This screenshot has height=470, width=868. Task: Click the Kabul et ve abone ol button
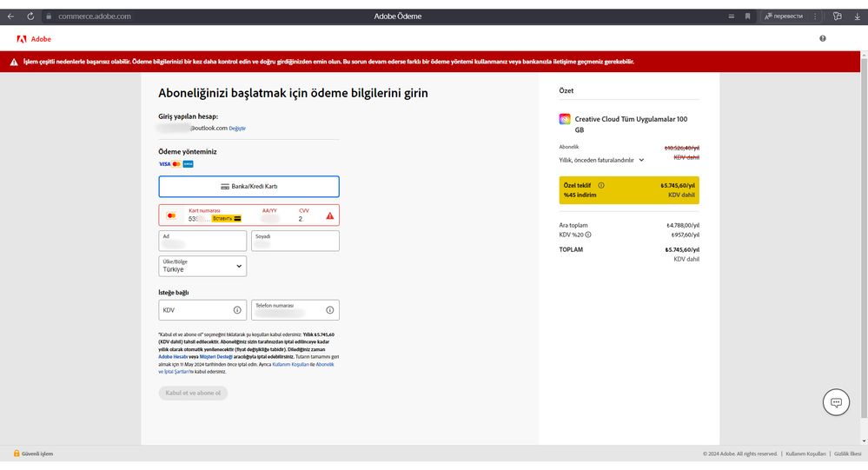point(193,393)
